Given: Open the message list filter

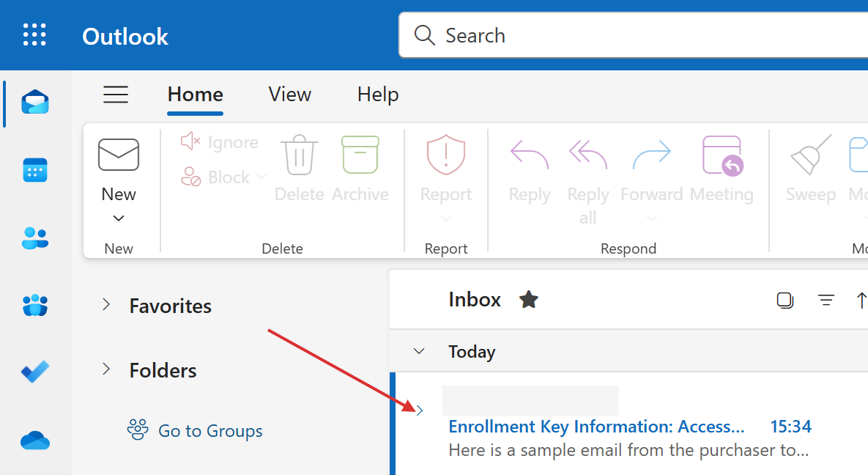Looking at the screenshot, I should (x=826, y=300).
